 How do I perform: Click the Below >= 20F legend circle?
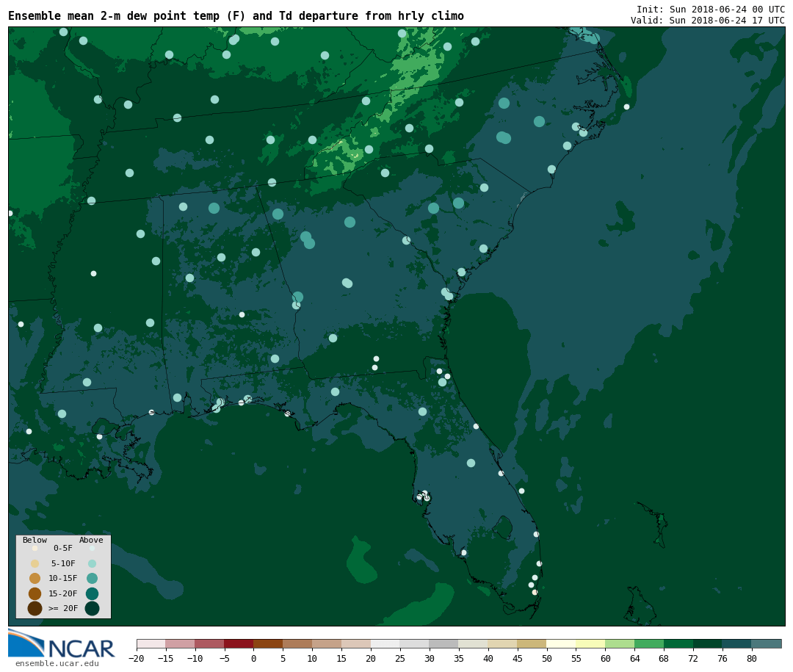point(35,608)
